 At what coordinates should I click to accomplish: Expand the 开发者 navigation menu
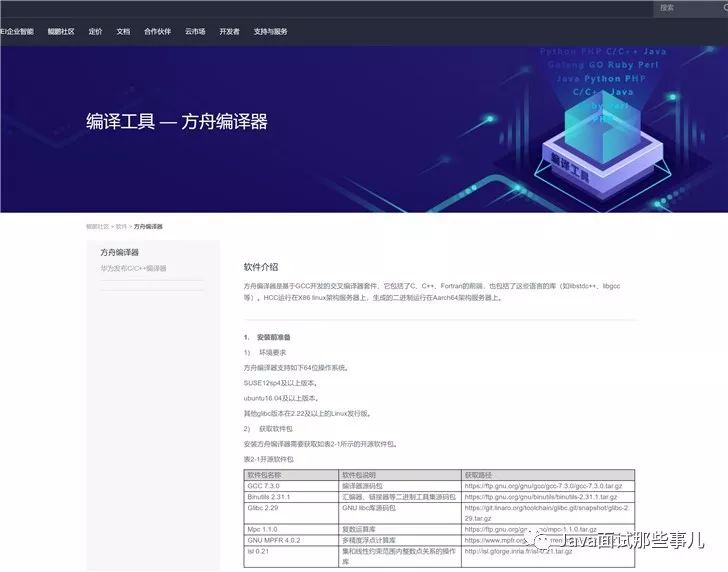click(x=229, y=32)
